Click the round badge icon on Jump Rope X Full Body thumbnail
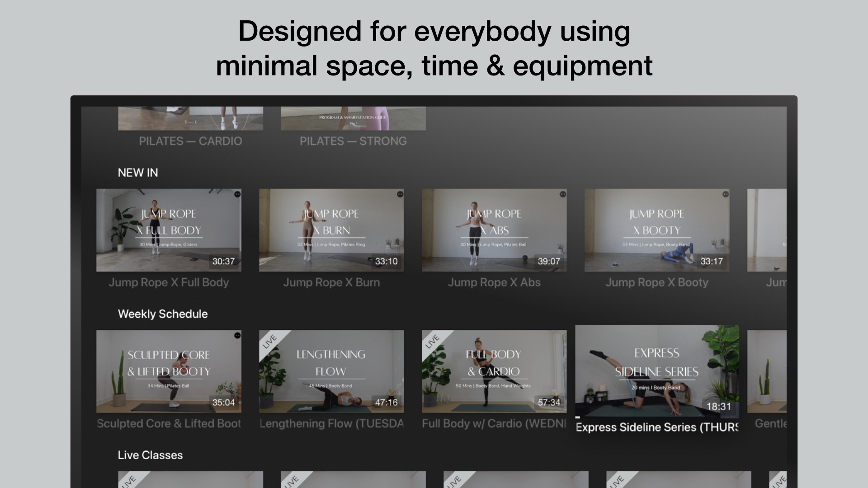Image resolution: width=868 pixels, height=488 pixels. tap(237, 194)
